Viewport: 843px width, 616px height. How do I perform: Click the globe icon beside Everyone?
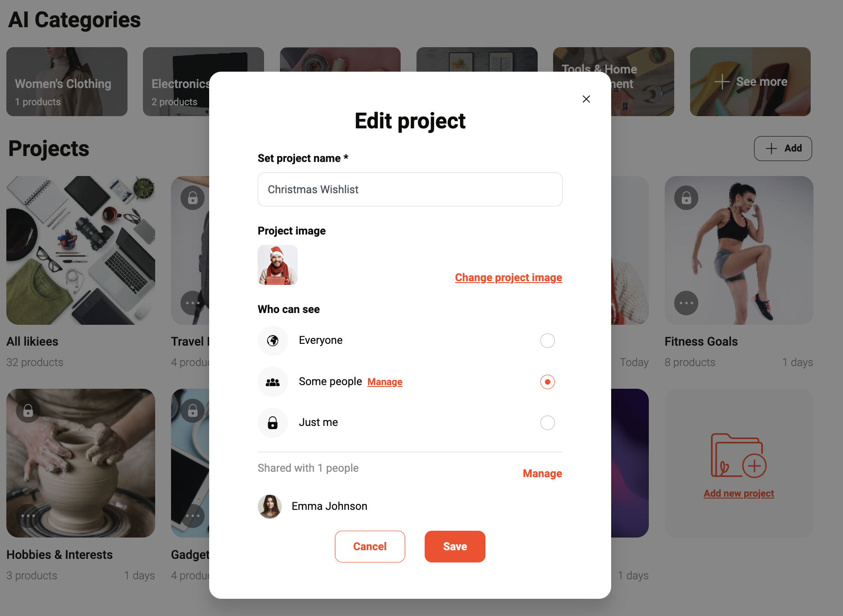click(x=273, y=341)
